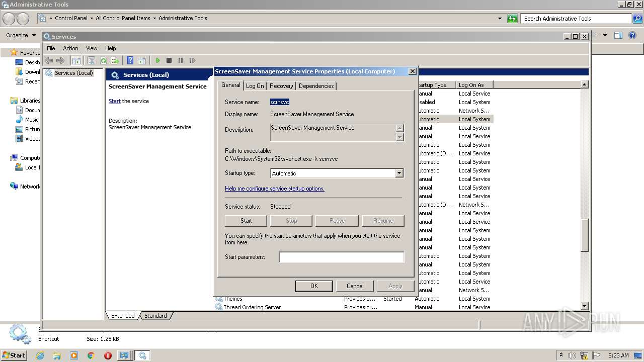Click the 'Start' the service link

(115, 101)
